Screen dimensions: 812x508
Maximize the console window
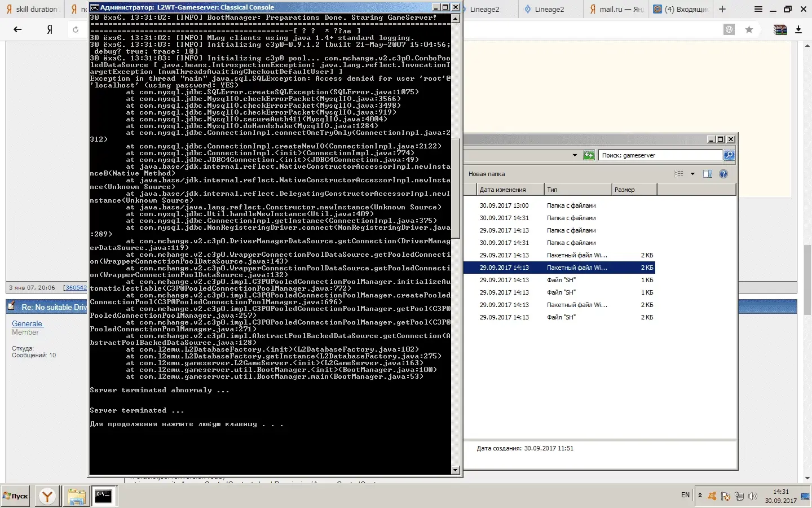coord(445,7)
